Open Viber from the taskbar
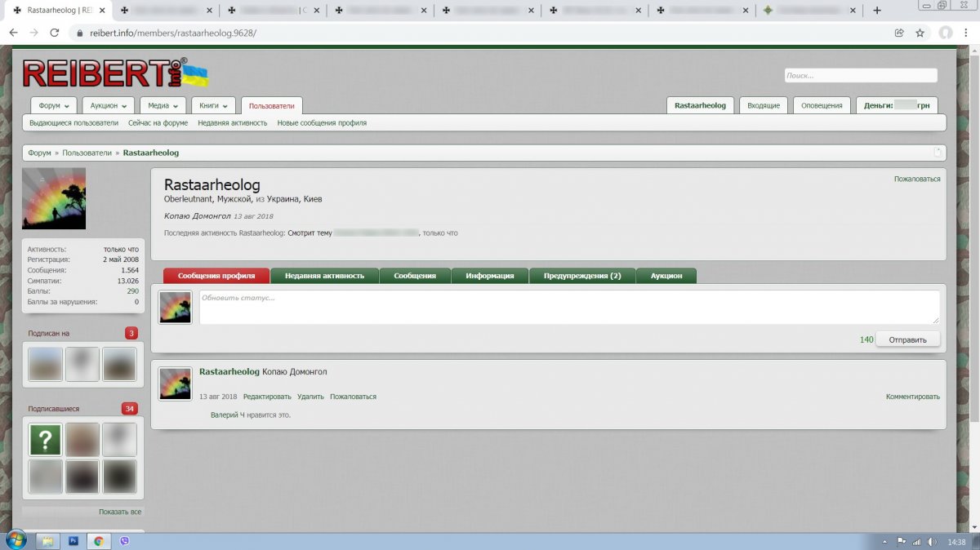980x550 pixels. click(124, 540)
